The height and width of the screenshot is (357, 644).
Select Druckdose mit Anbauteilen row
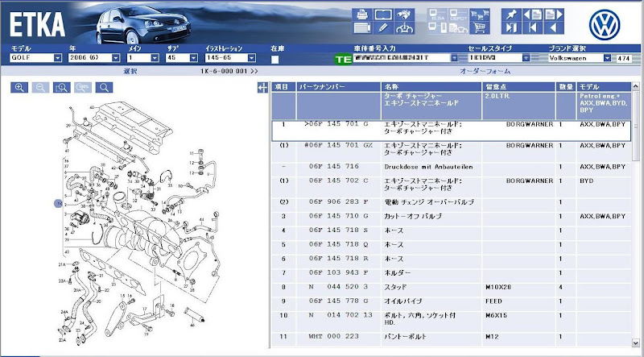point(451,170)
